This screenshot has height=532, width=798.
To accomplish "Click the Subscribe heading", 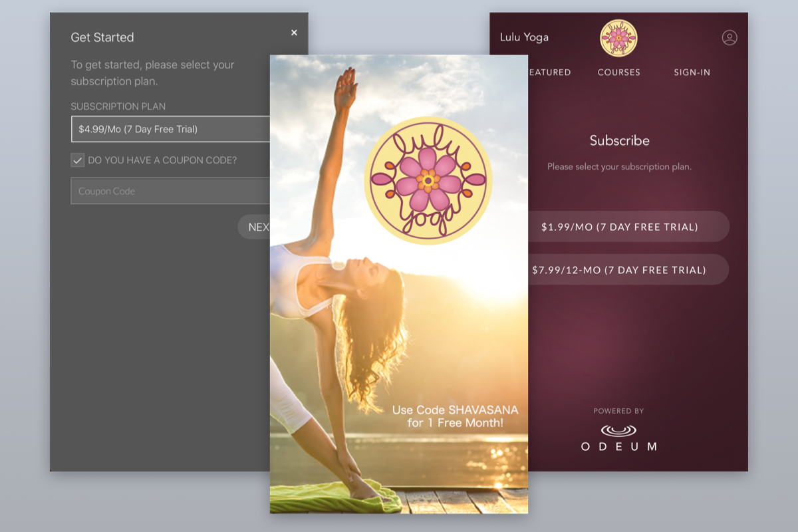I will pos(619,140).
